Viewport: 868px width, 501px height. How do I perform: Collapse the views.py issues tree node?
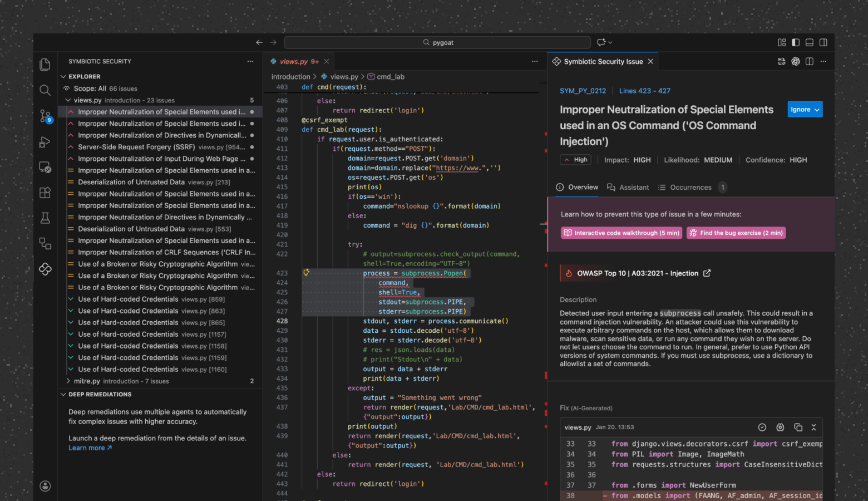pyautogui.click(x=68, y=100)
